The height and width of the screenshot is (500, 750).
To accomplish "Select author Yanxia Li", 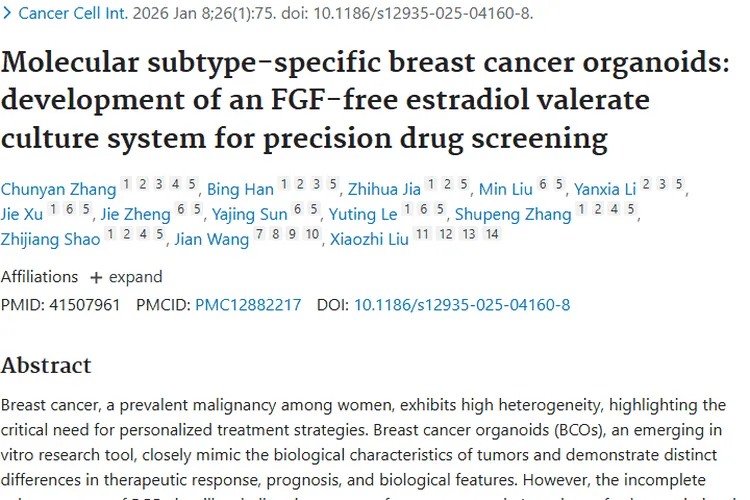I will click(x=605, y=189).
